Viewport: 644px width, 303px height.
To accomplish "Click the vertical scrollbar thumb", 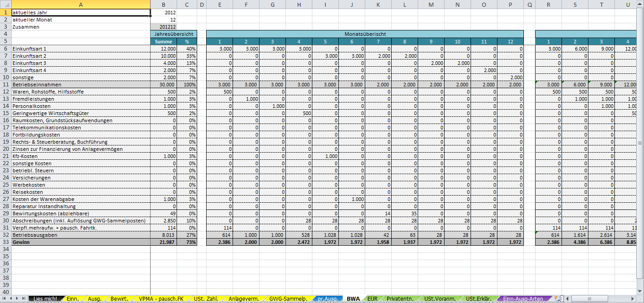I will point(640,143).
